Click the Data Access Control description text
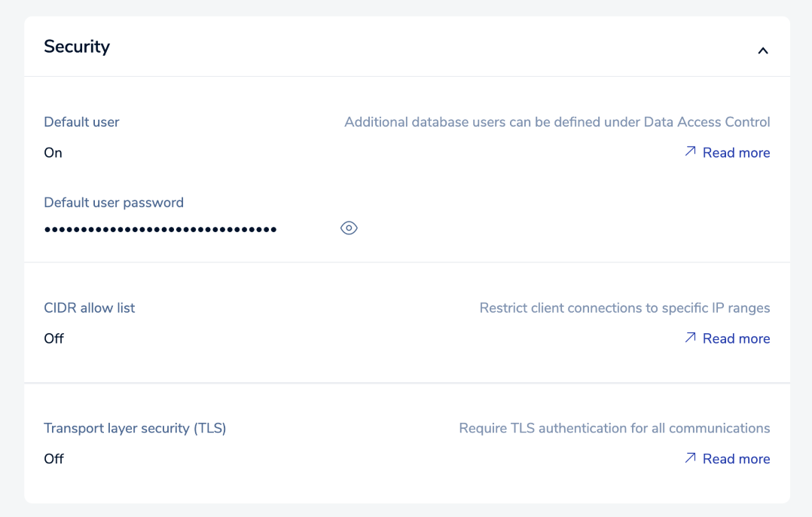The height and width of the screenshot is (517, 812). (557, 121)
